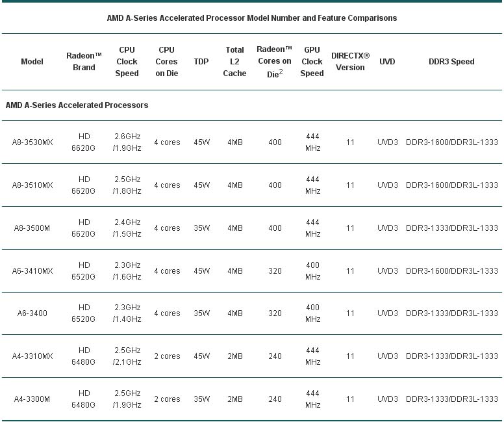Viewport: 504px width, 422px height.
Task: Select the A8-3510MX model cell
Action: [x=32, y=185]
